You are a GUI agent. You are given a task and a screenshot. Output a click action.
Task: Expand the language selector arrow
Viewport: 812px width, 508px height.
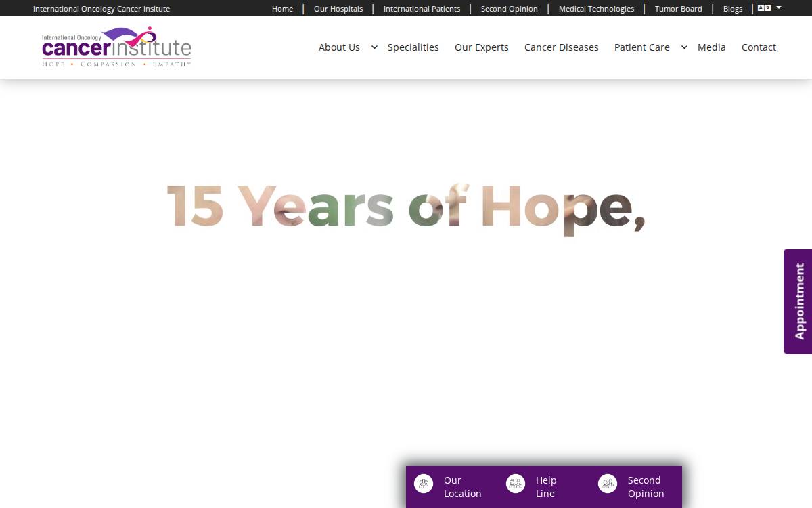(779, 8)
